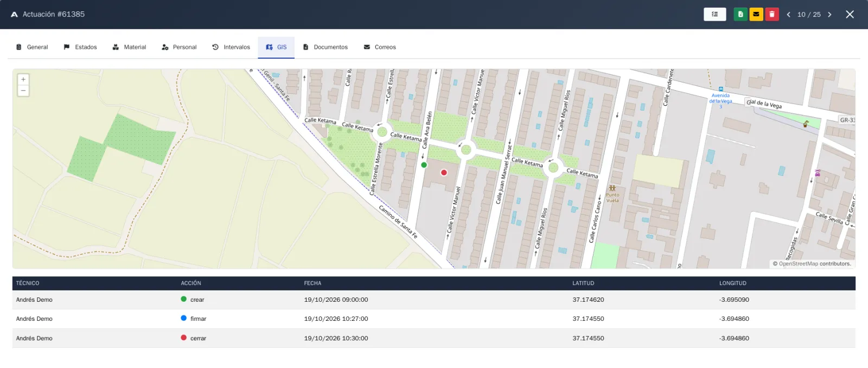This screenshot has width=868, height=368.
Task: Click the green marker on the map
Action: [424, 165]
